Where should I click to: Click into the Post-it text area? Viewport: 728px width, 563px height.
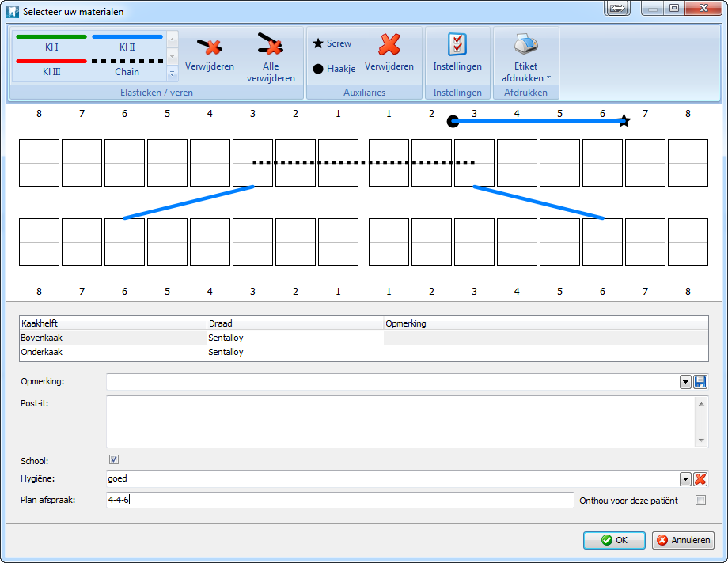coord(400,421)
